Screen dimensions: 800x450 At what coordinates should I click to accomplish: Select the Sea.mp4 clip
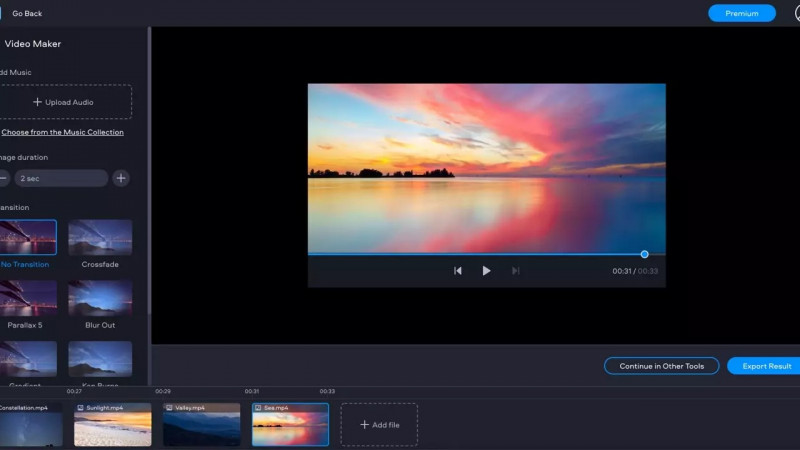pos(290,424)
